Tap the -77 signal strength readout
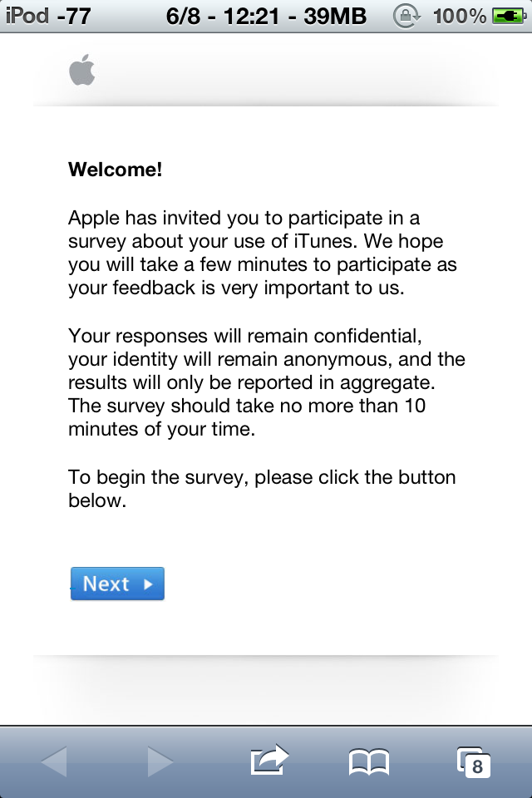532x798 pixels. [x=74, y=17]
